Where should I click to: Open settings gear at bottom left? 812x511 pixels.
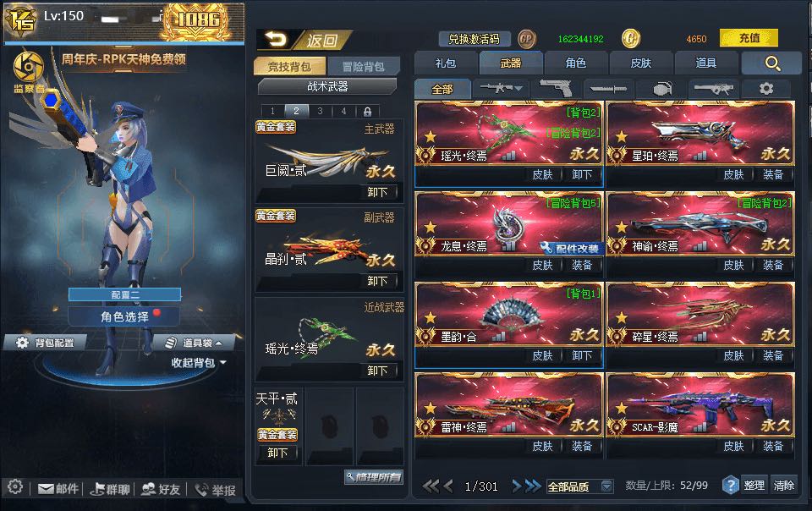point(15,486)
